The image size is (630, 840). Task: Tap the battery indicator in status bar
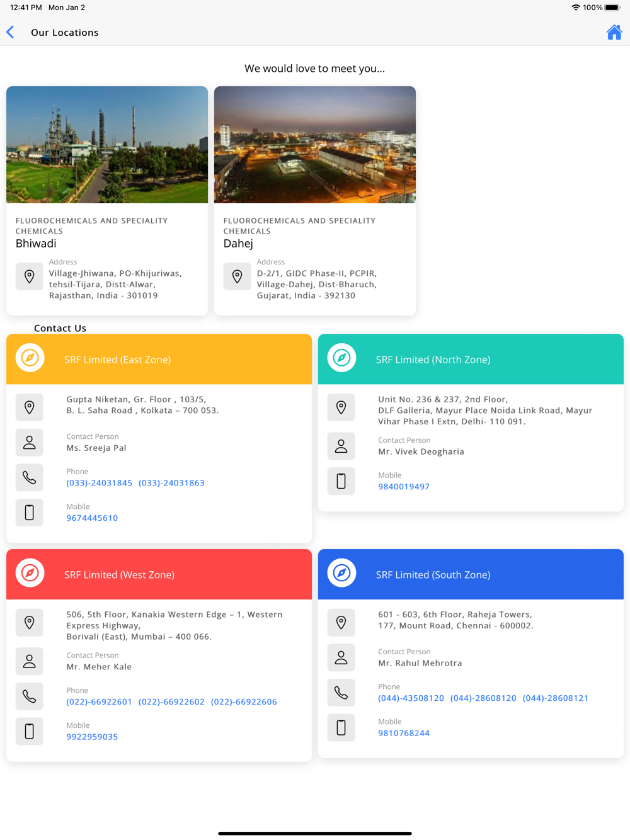point(612,8)
